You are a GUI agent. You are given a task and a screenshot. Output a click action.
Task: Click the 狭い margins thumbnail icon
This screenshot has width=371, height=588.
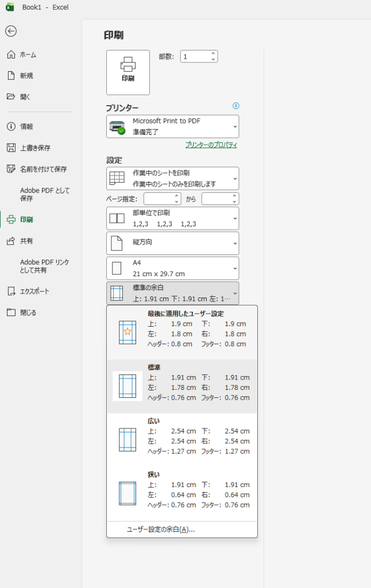pyautogui.click(x=127, y=493)
